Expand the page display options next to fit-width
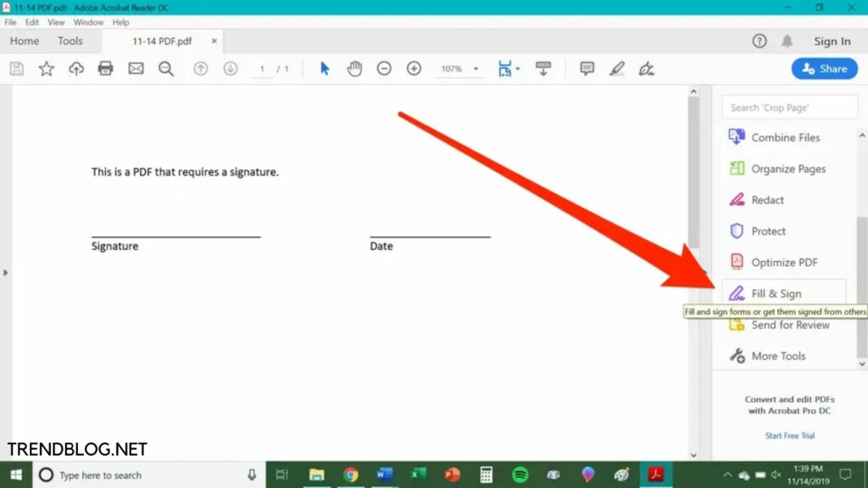The image size is (868, 488). coord(517,69)
